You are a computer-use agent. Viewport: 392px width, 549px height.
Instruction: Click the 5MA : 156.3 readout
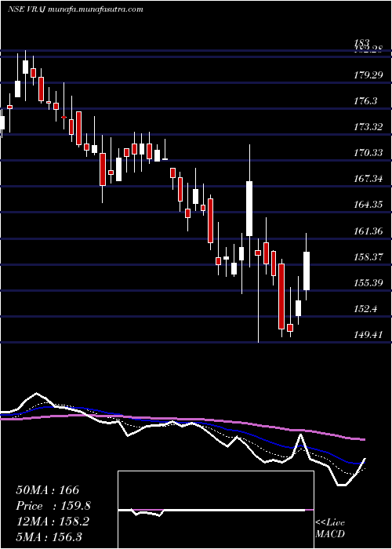49,537
